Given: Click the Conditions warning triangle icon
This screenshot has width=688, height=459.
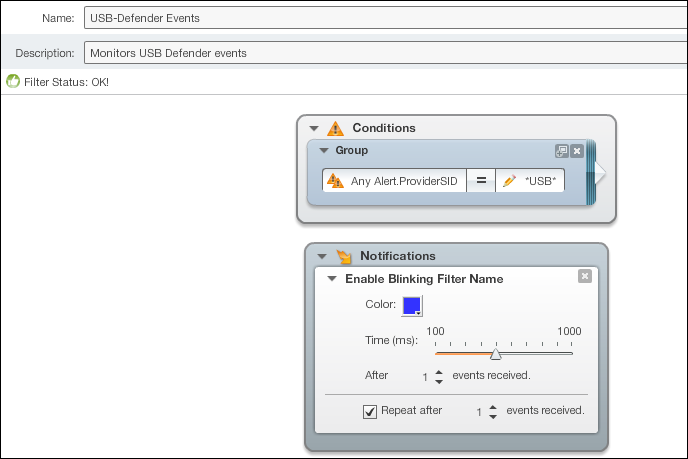Looking at the screenshot, I should [x=335, y=128].
